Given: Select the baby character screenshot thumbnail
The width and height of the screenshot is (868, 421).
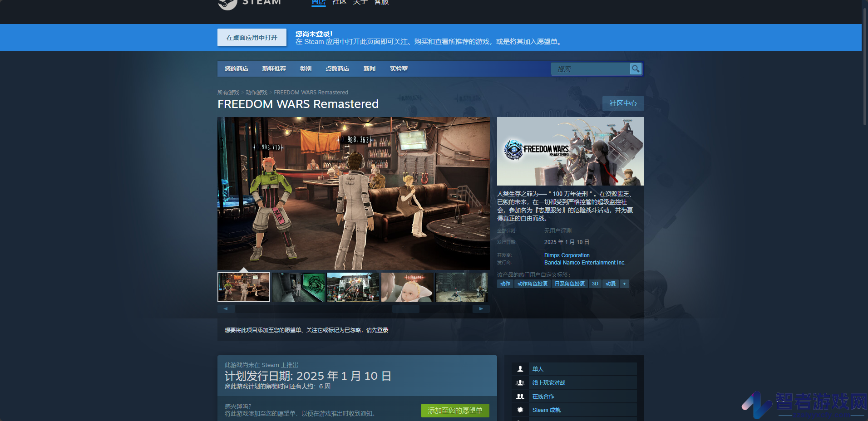Looking at the screenshot, I should (407, 287).
